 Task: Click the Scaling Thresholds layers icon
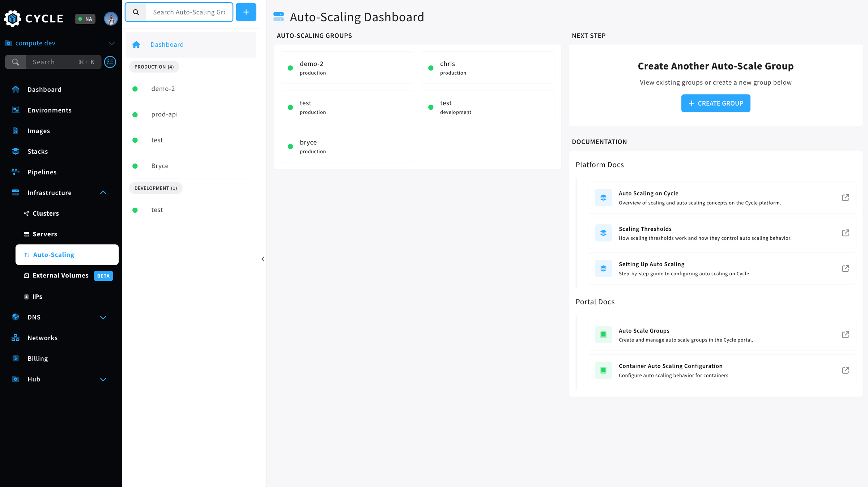point(603,233)
